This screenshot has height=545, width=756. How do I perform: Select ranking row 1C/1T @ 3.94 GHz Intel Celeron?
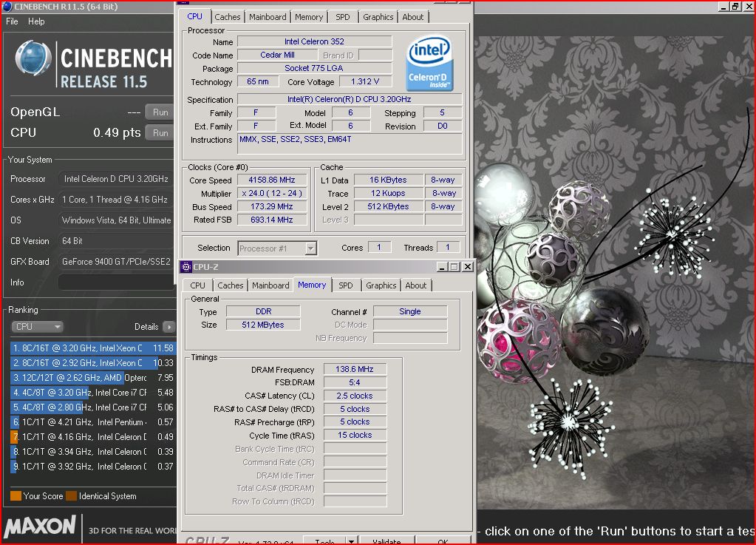pyautogui.click(x=92, y=451)
